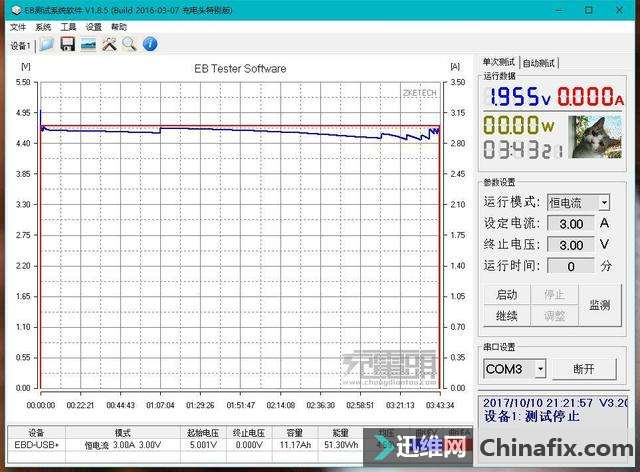Image resolution: width=640 pixels, height=472 pixels.
Task: Click the 01:07:04 time axis label
Action: (160, 405)
